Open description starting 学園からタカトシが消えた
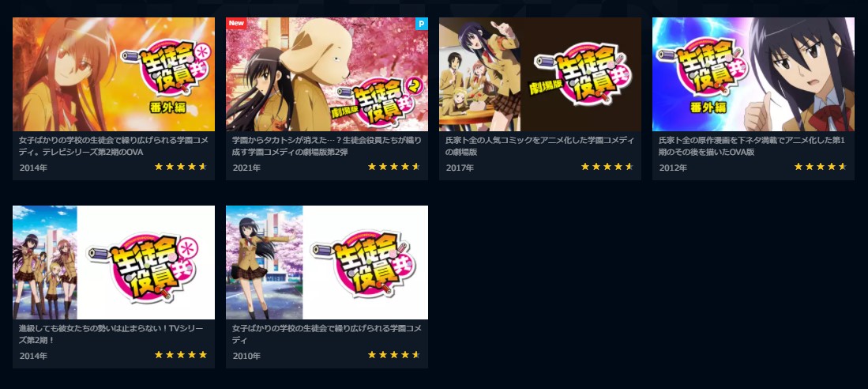Screen dimensions: 868x389 point(327,145)
